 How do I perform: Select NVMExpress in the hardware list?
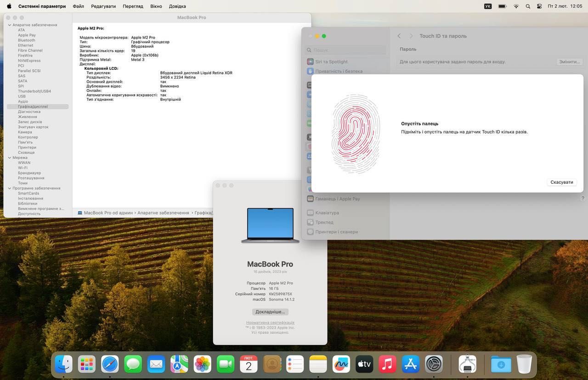[29, 61]
